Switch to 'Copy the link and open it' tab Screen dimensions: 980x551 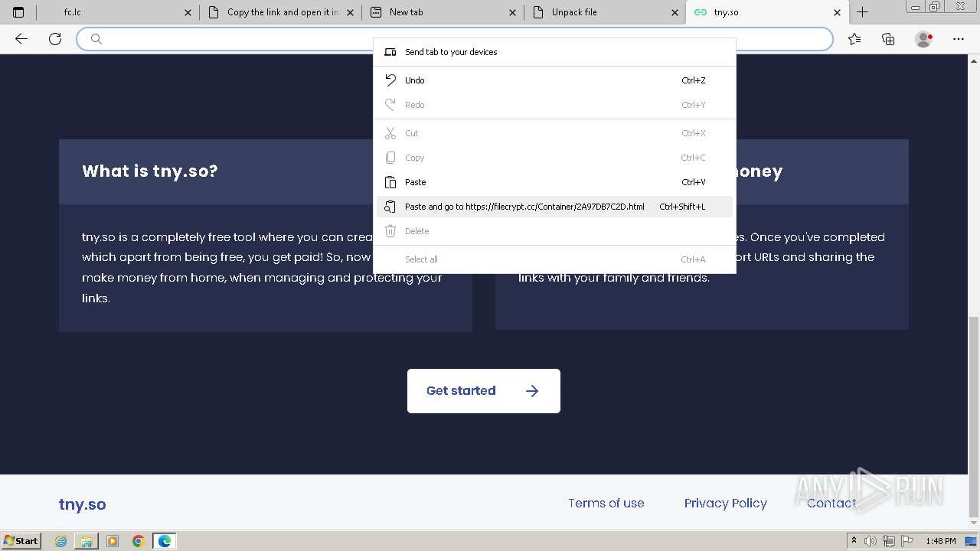coord(281,12)
